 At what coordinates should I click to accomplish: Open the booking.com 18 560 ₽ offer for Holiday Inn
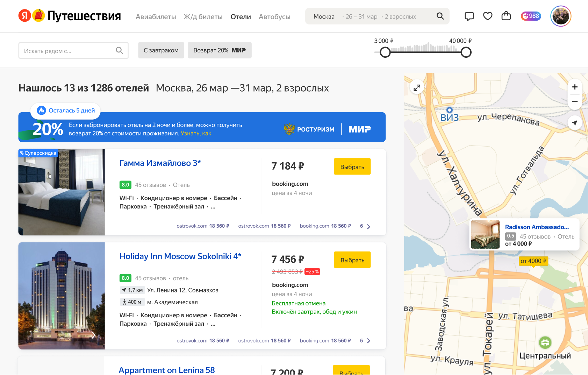point(325,340)
